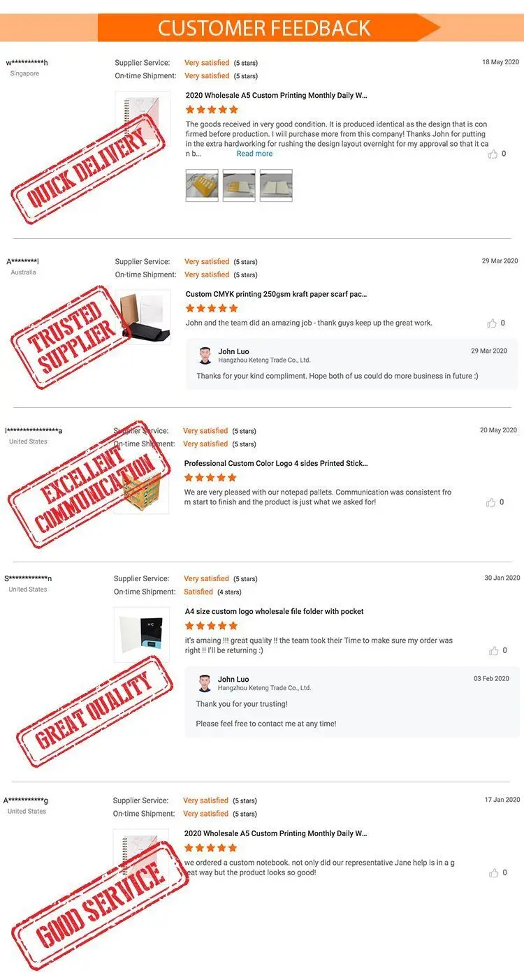Click thumbs-up on the file folder review
Viewport: 524px width, 980px height.
click(x=494, y=650)
